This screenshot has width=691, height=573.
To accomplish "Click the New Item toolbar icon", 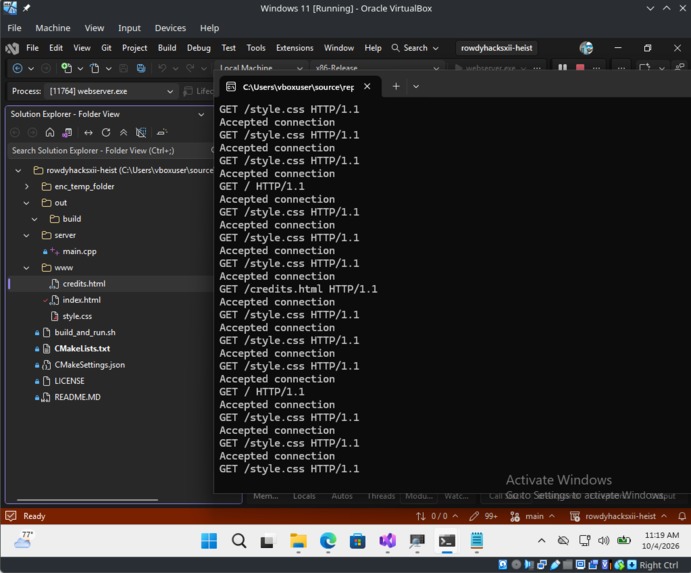I will (x=66, y=68).
